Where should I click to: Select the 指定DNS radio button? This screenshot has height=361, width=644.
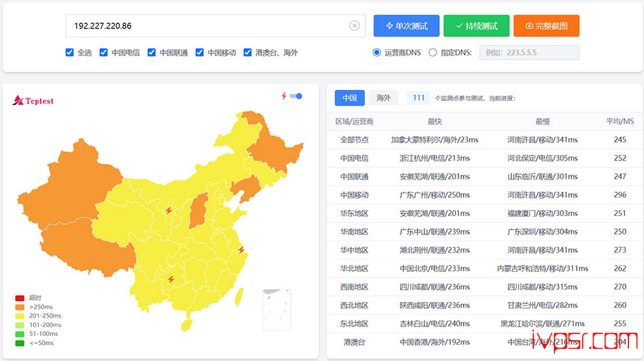432,53
